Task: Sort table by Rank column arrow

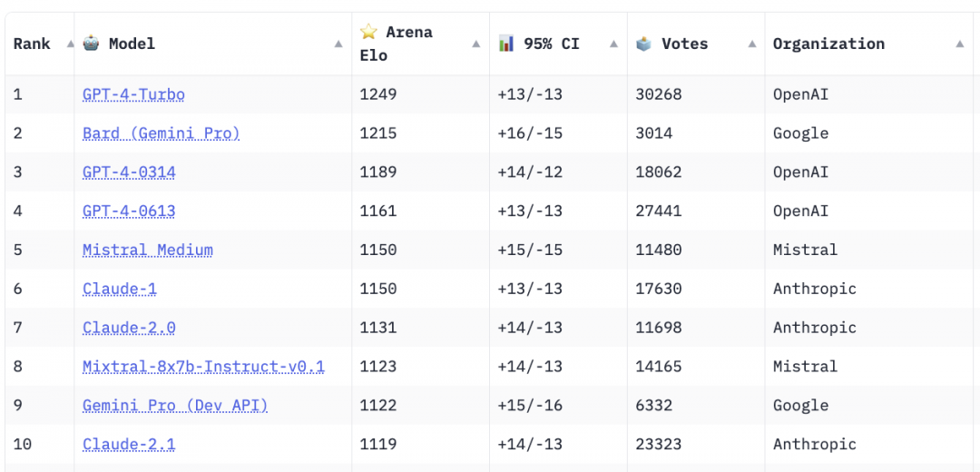Action: [70, 44]
